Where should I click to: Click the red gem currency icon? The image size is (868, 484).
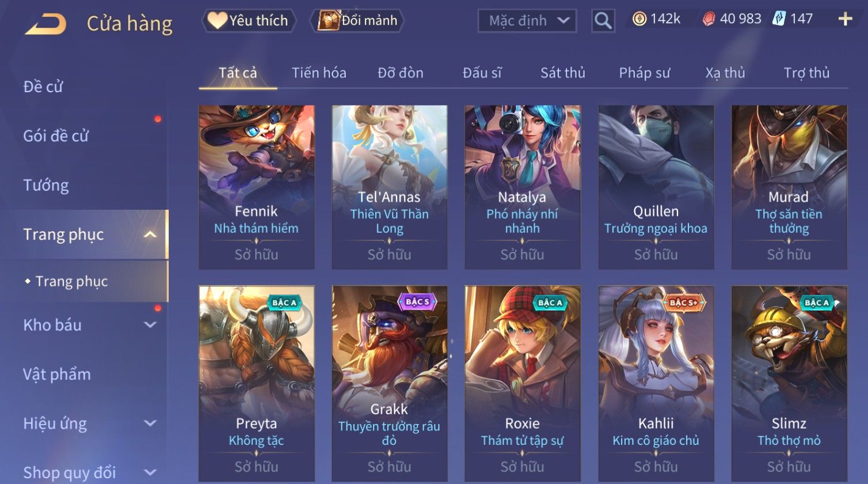(x=709, y=20)
